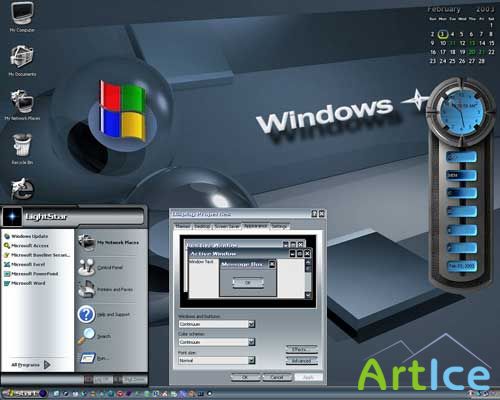Image resolution: width=500 pixels, height=400 pixels.
Task: Click Shut Down in the Start menu
Action: [x=130, y=380]
